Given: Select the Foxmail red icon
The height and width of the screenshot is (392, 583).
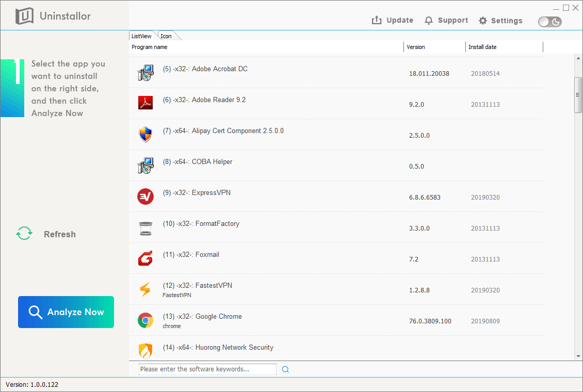Looking at the screenshot, I should 145,258.
